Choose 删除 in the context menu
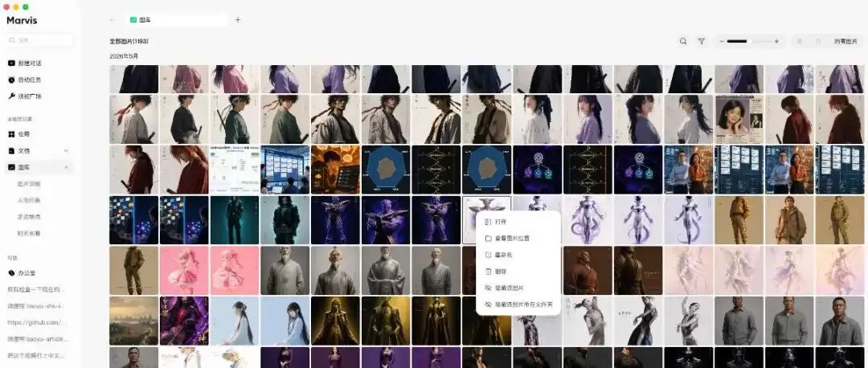868x368 pixels. 518,272
